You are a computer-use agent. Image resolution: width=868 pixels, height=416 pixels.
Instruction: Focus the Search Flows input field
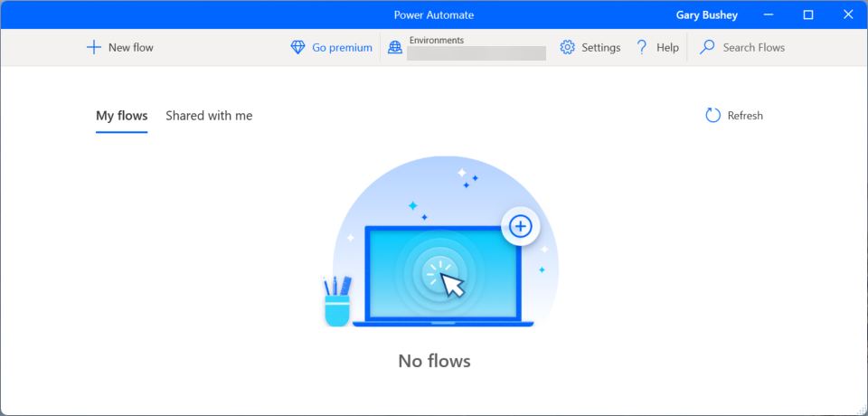pyautogui.click(x=754, y=48)
